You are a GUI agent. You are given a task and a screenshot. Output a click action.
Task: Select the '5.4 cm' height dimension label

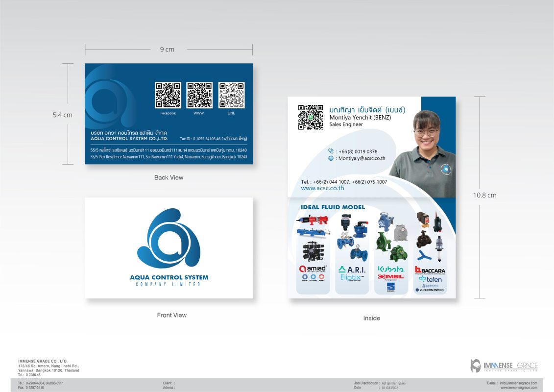pos(63,115)
